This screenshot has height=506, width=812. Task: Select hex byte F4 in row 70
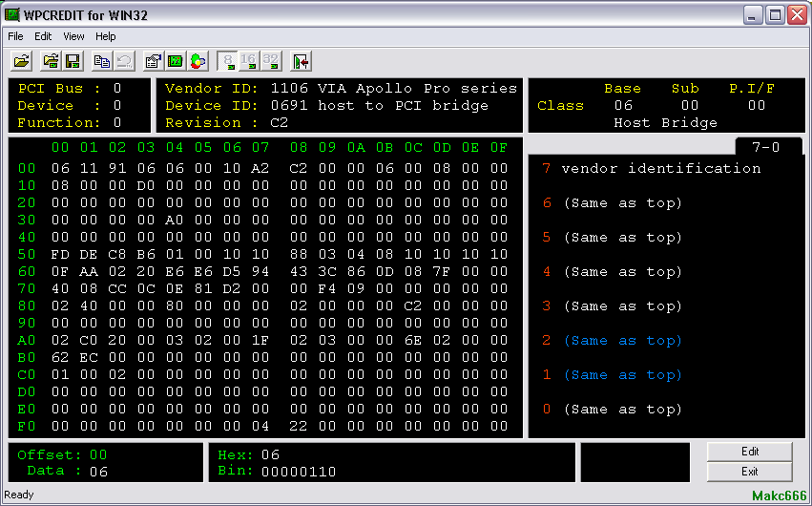(327, 288)
